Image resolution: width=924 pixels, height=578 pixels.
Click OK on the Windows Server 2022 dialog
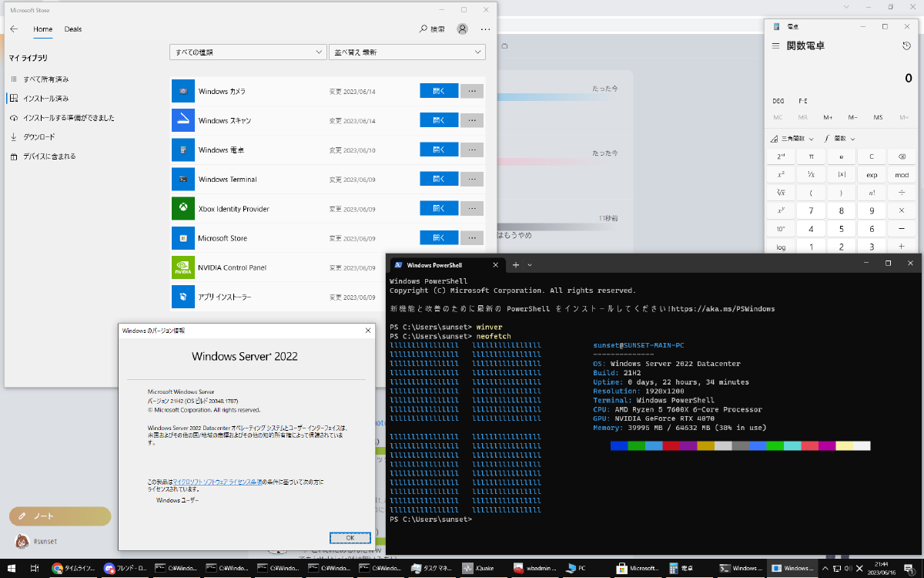(350, 537)
